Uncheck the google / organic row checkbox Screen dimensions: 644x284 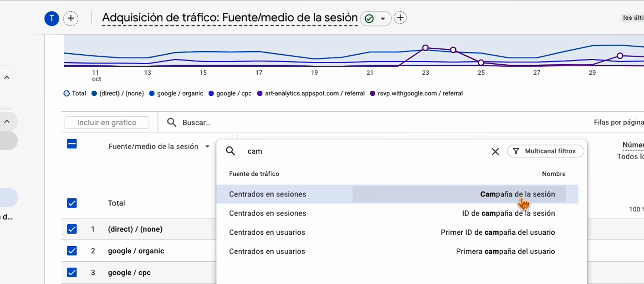pyautogui.click(x=72, y=251)
